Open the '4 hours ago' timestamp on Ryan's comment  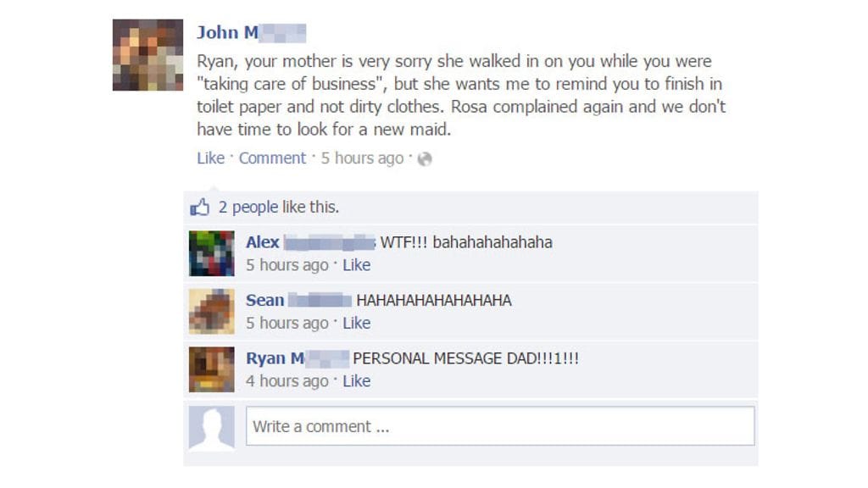(287, 381)
